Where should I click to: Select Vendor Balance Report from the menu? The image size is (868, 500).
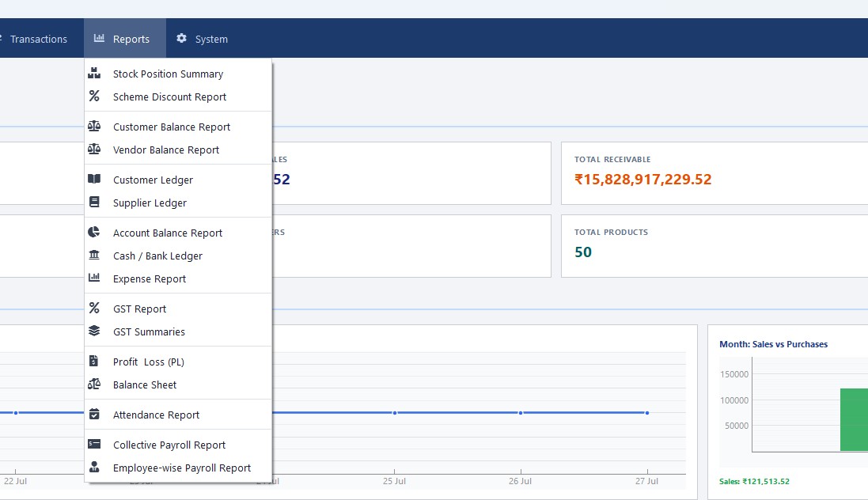pyautogui.click(x=178, y=150)
